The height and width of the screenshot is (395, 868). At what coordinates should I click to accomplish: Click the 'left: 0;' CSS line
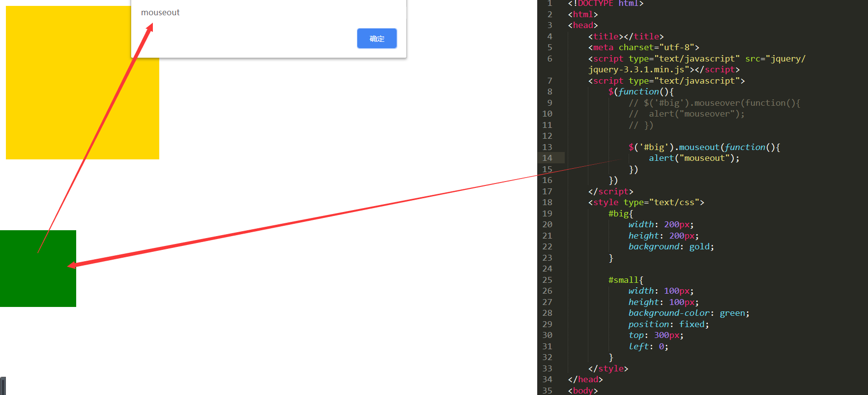point(648,346)
